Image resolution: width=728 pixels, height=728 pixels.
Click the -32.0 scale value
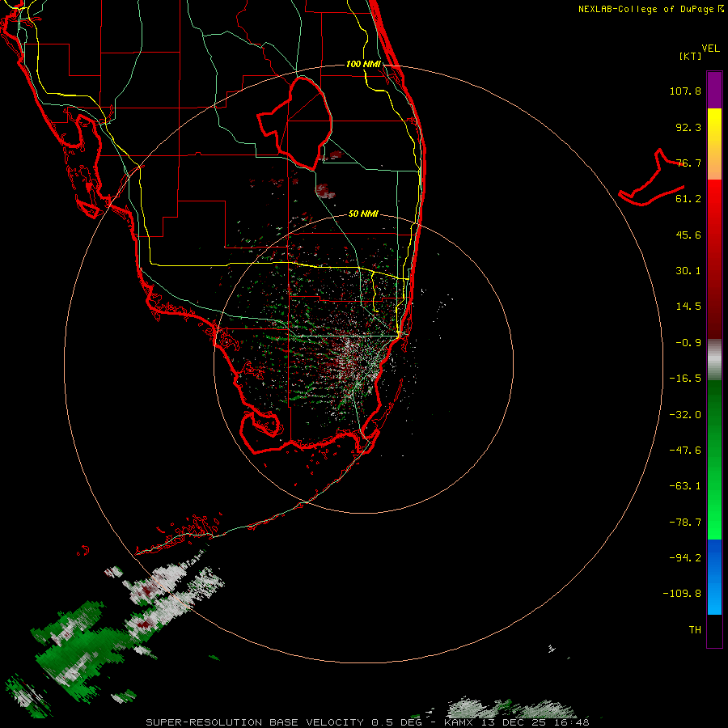click(x=685, y=415)
